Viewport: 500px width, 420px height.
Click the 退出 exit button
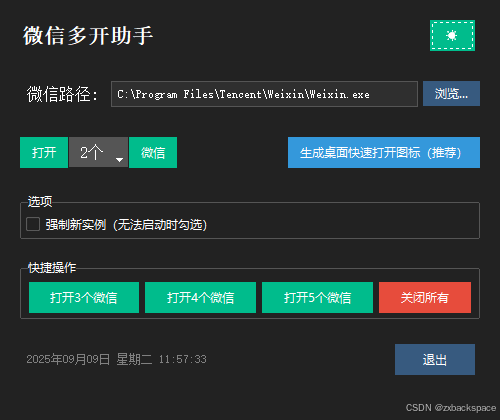click(435, 360)
